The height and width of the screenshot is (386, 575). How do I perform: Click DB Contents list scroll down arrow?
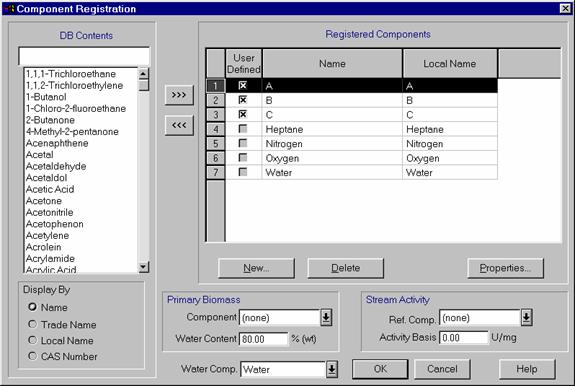coord(144,267)
